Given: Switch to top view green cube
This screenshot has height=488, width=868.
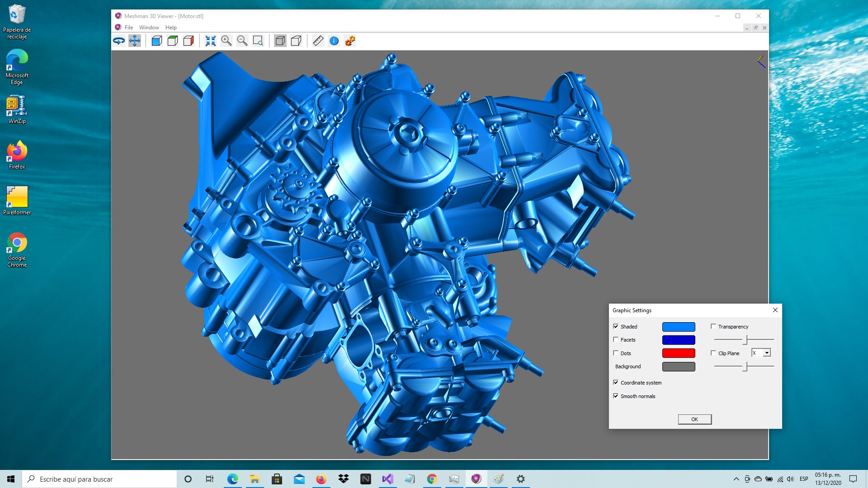Looking at the screenshot, I should coord(173,41).
